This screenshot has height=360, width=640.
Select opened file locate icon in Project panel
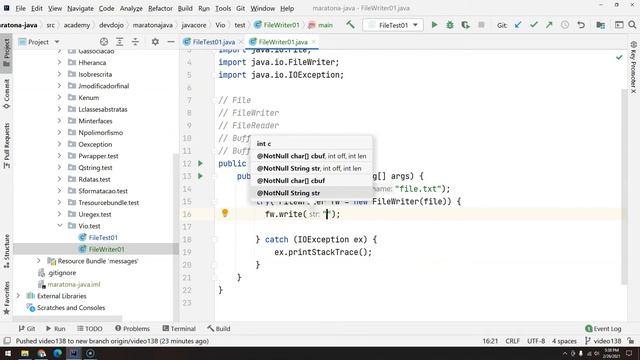pyautogui.click(x=104, y=42)
